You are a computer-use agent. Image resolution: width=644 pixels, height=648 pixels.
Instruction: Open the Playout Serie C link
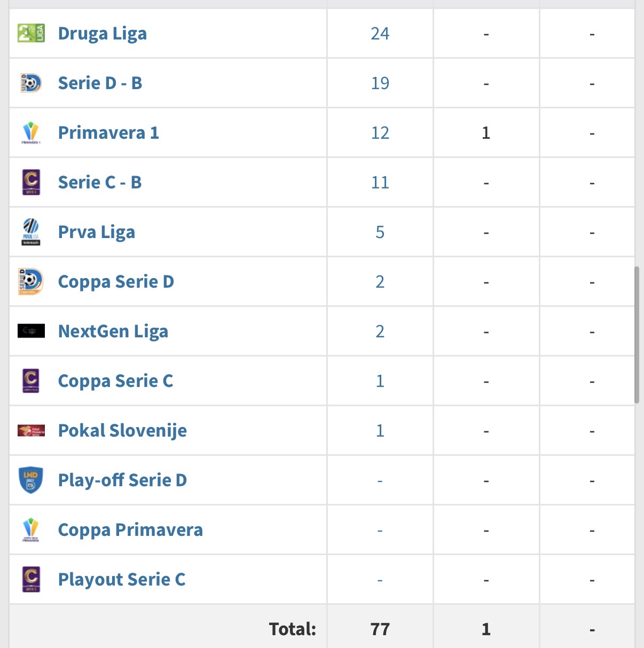coord(122,580)
